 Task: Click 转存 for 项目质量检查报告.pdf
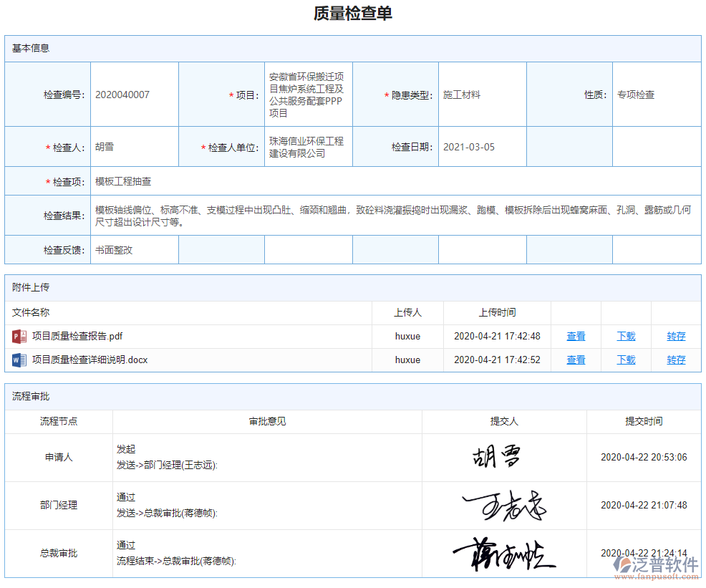675,335
